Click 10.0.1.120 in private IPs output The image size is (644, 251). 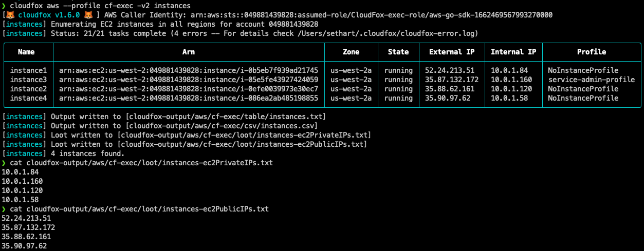click(23, 190)
